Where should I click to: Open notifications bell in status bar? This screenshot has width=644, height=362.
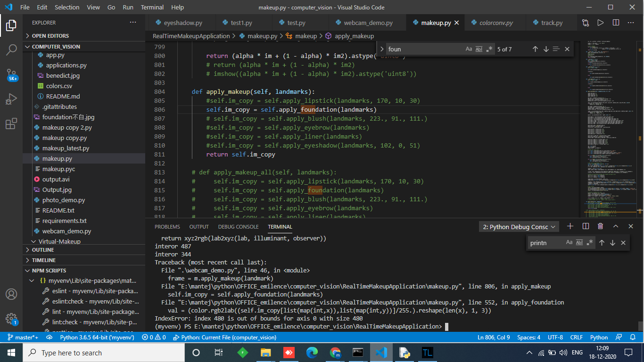(633, 337)
